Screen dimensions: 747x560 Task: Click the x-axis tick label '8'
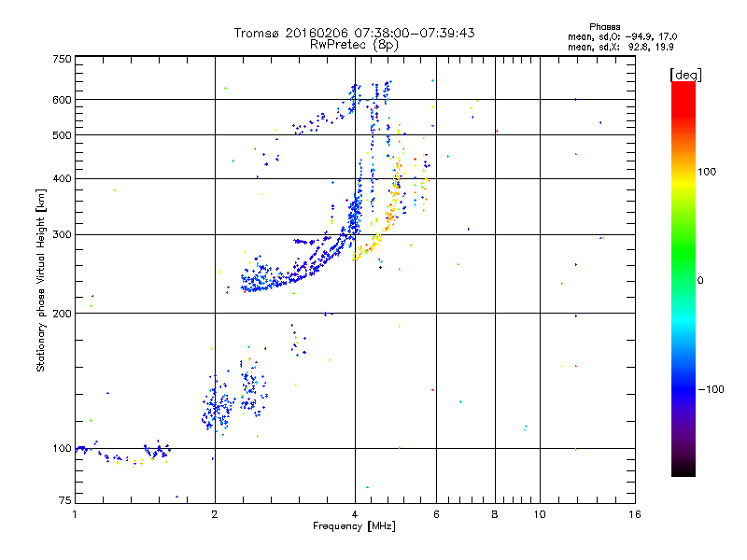pyautogui.click(x=495, y=514)
